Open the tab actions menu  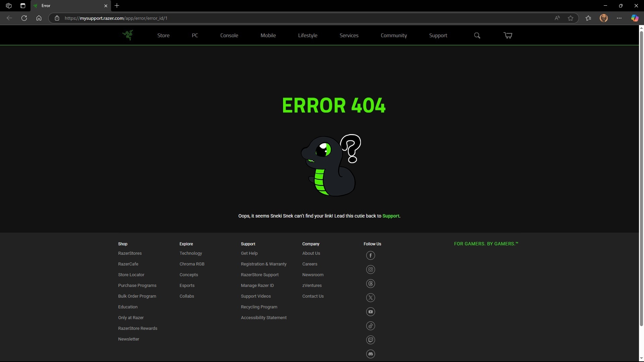23,6
